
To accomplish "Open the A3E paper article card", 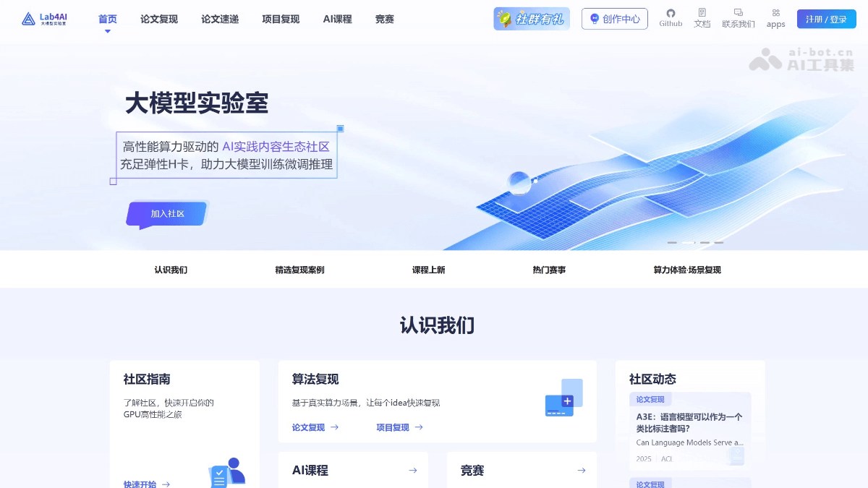I will (689, 431).
